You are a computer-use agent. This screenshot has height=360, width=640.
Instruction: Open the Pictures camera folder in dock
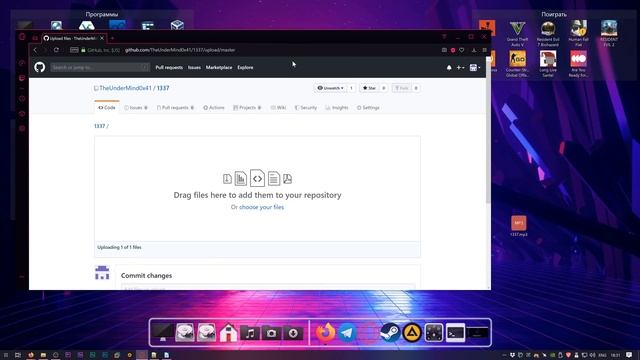[271, 333]
